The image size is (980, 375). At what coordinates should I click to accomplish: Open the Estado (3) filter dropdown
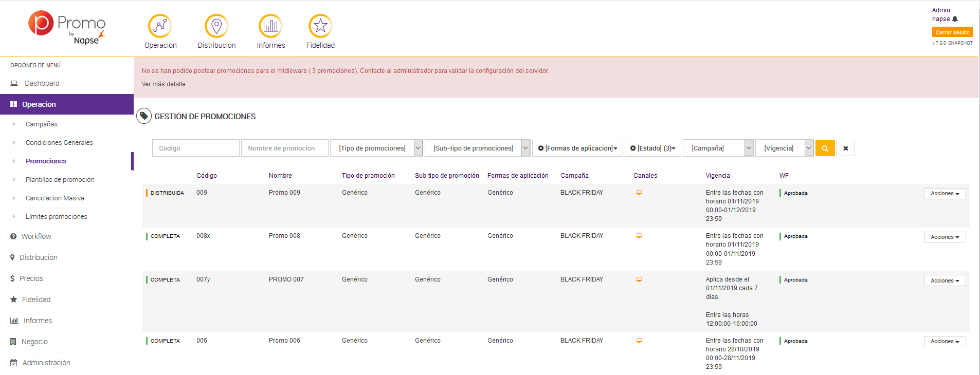coord(652,148)
